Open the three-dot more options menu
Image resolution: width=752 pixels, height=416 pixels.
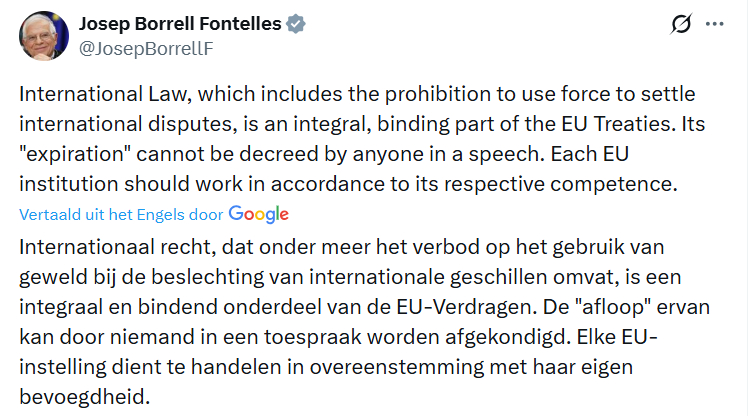tap(714, 24)
